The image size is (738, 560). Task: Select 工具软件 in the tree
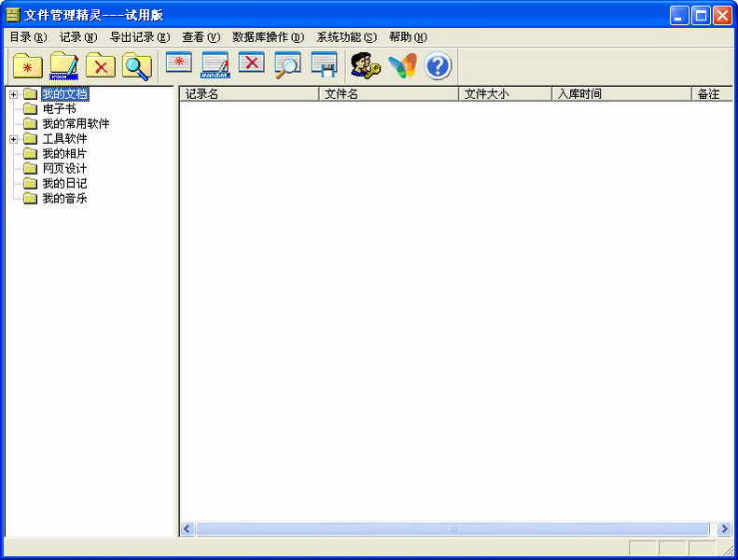pyautogui.click(x=65, y=139)
